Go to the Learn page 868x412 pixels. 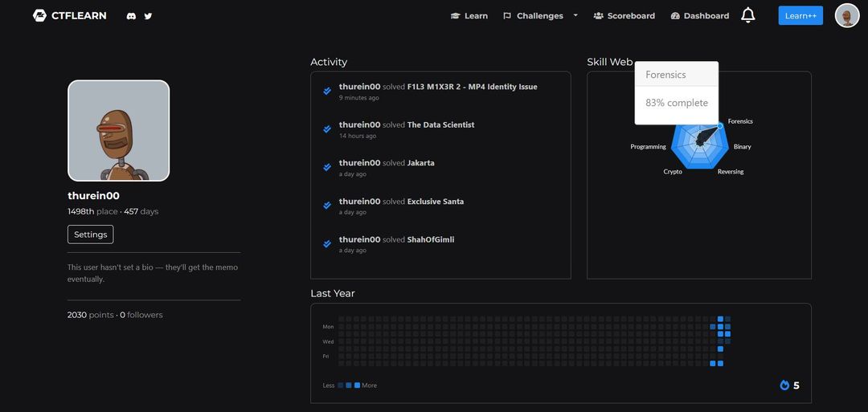469,16
